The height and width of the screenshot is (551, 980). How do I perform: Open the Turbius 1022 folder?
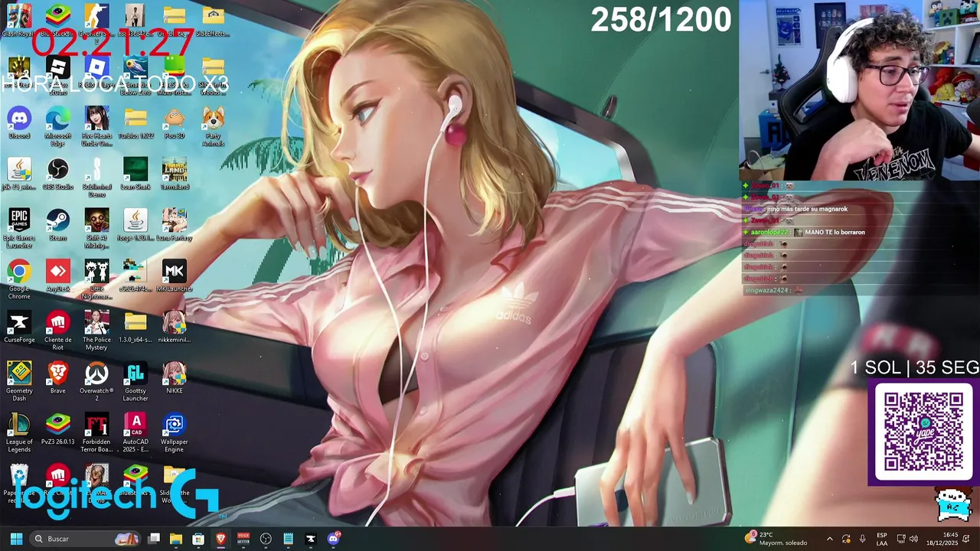(x=136, y=123)
